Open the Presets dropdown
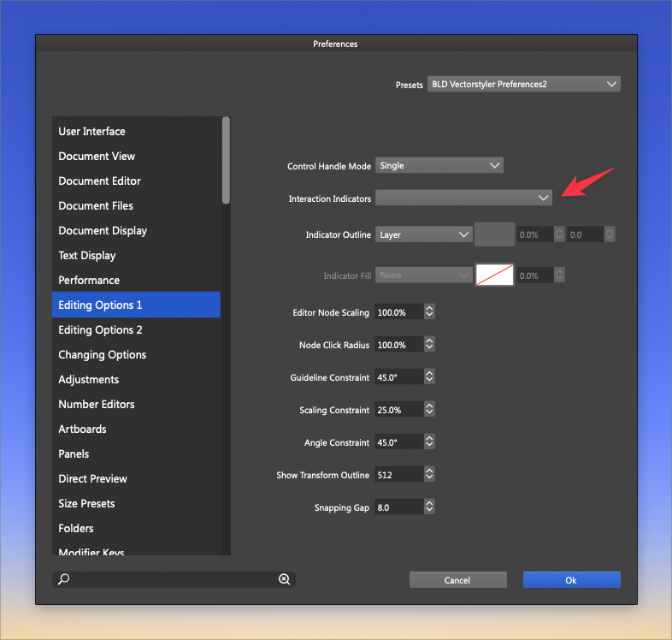 (x=523, y=84)
